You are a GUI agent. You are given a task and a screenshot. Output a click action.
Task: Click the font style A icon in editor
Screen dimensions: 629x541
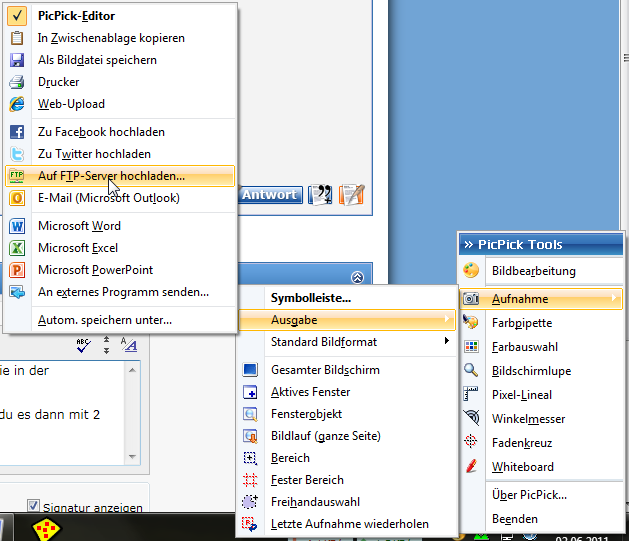point(129,345)
